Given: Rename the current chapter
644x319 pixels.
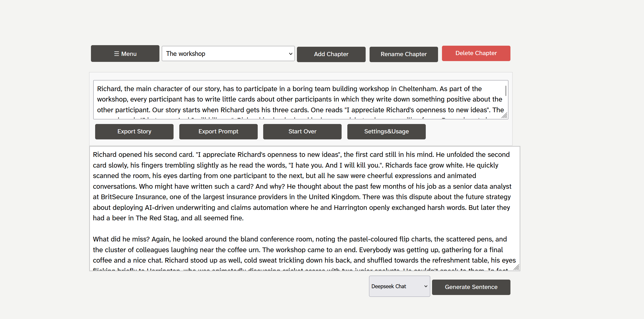Looking at the screenshot, I should pyautogui.click(x=404, y=54).
